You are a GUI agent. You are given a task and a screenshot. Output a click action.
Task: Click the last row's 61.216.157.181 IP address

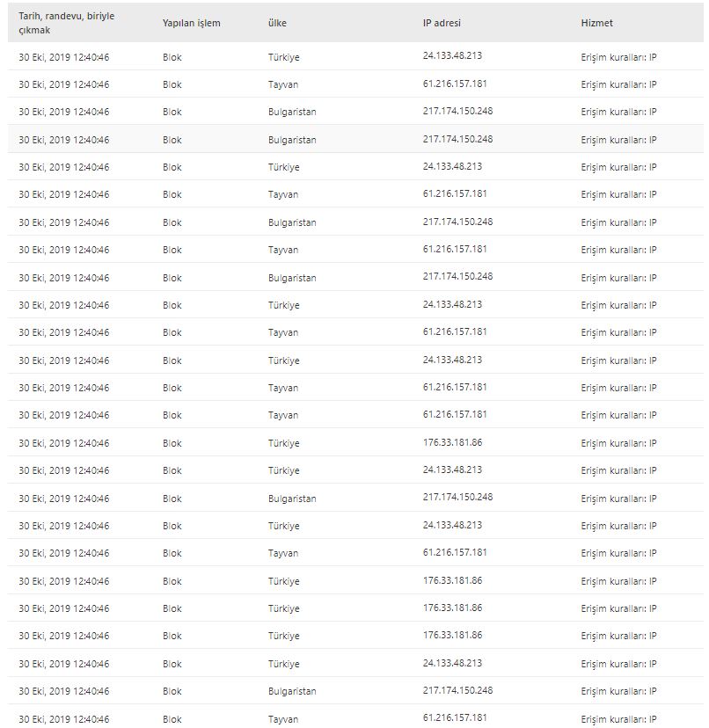click(x=455, y=717)
